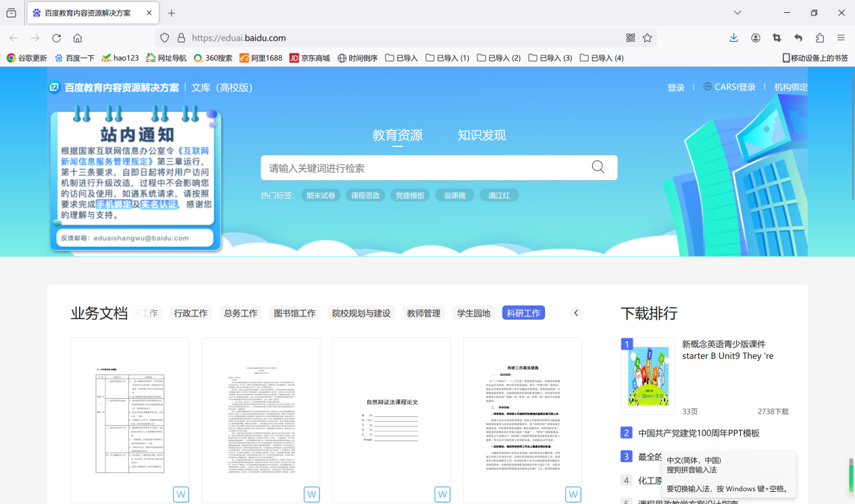Open the 百度一下 bookmark
The image size is (855, 504).
tap(74, 58)
